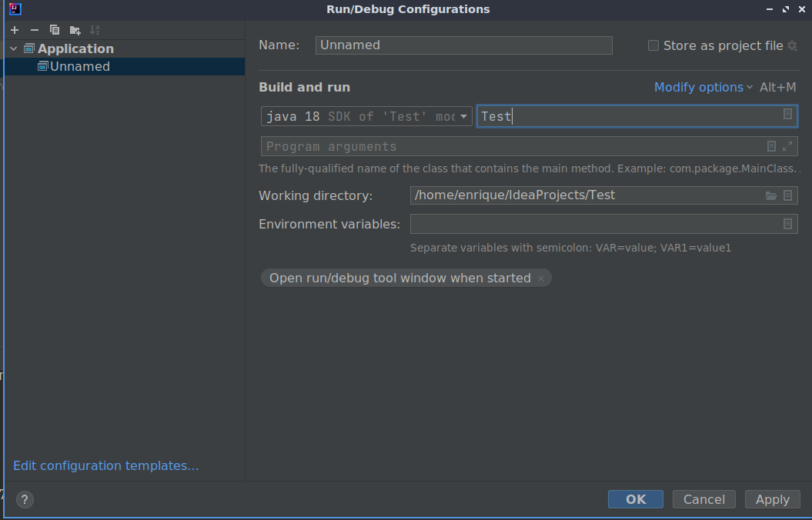The image size is (812, 520).
Task: Insert macros into Program arguments
Action: (771, 146)
